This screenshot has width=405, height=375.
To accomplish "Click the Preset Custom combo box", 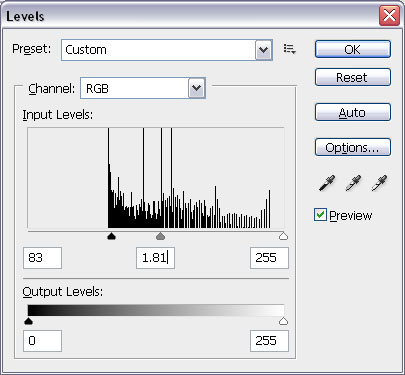I will tap(167, 50).
